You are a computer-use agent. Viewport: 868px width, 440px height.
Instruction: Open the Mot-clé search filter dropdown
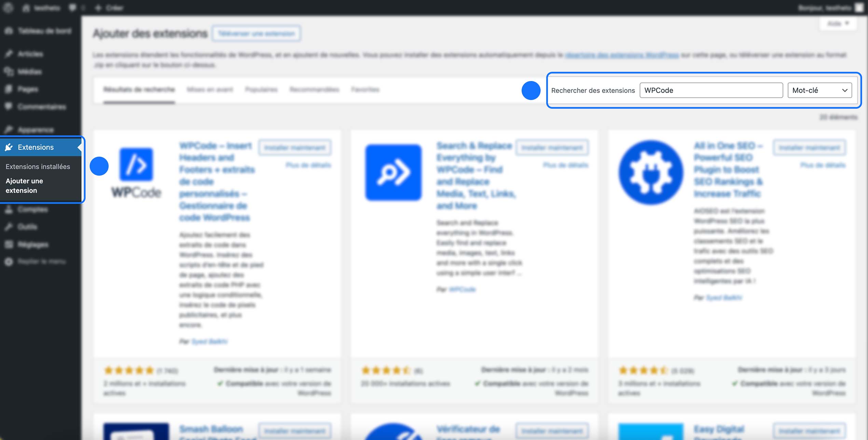pos(819,90)
